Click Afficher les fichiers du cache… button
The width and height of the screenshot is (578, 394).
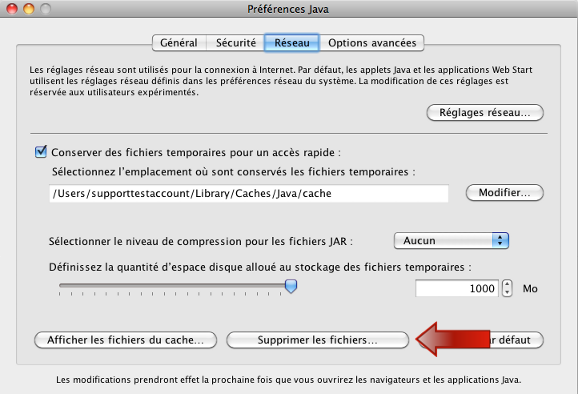pos(125,340)
